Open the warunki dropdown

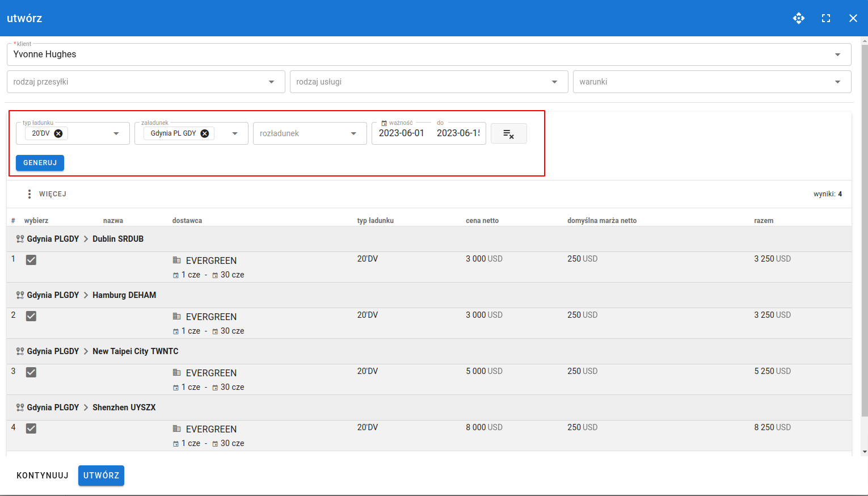(x=712, y=82)
